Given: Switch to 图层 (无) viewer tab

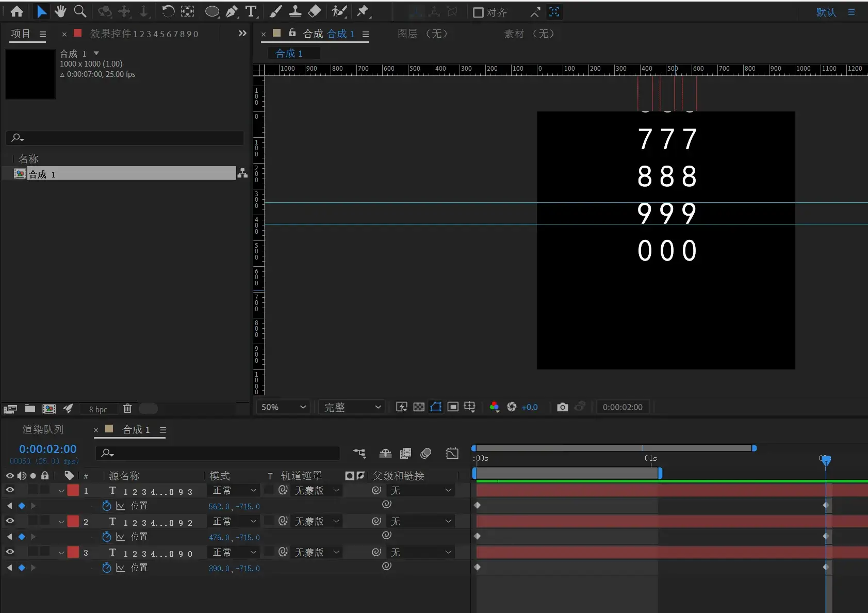Looking at the screenshot, I should tap(422, 34).
